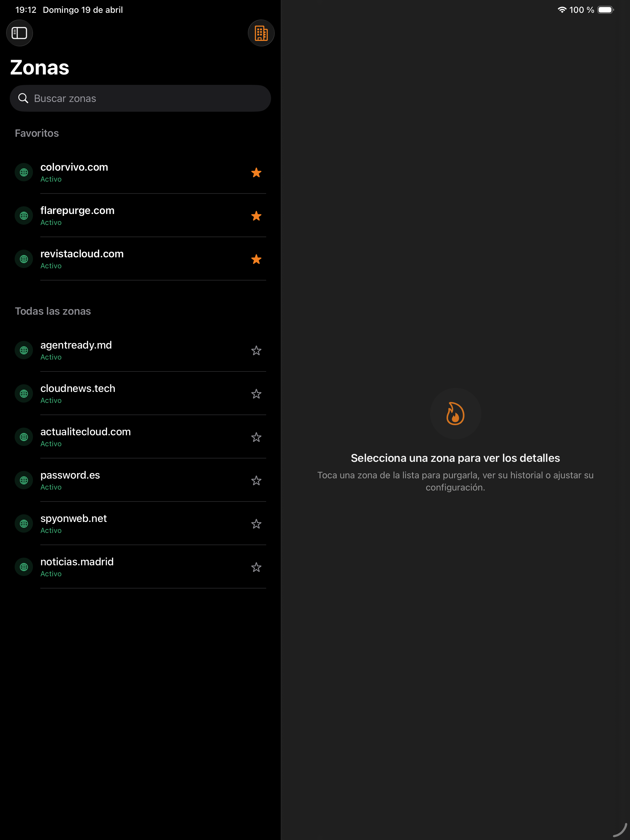Viewport: 630px width, 840px height.
Task: Add spyonweb.net to favorites
Action: click(256, 524)
